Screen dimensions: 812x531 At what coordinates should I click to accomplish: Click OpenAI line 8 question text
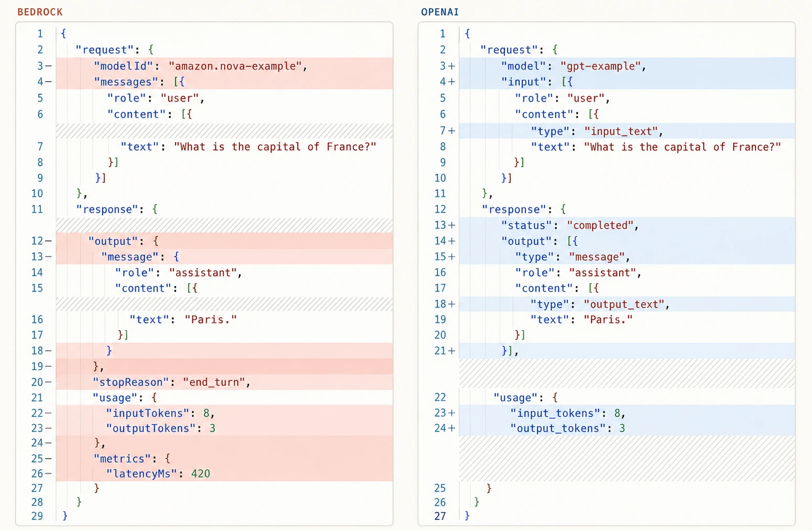[682, 147]
